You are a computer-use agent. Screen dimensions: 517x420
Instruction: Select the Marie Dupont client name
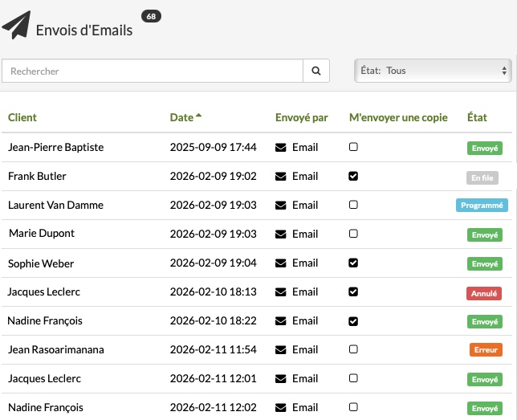coord(42,233)
